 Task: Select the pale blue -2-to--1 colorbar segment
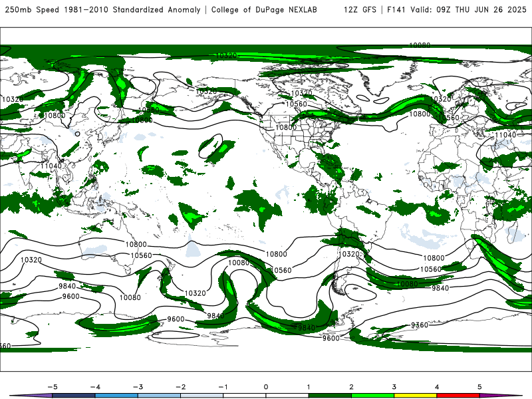coord(202,396)
